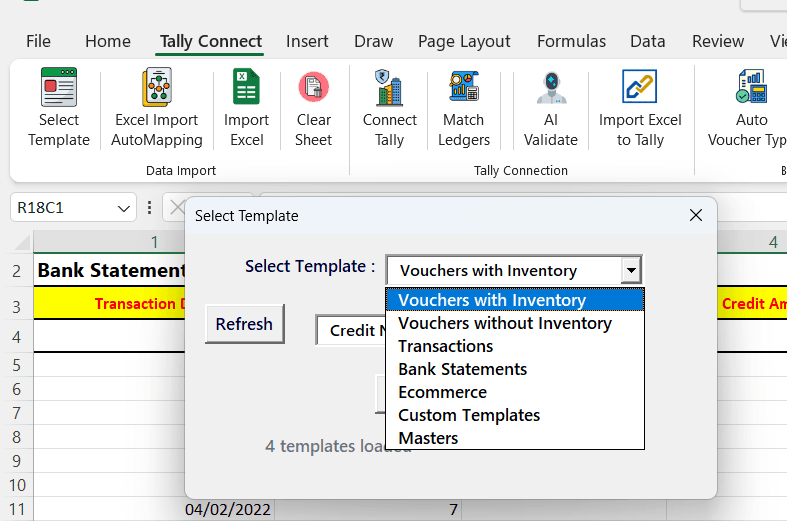Switch to the Formulas ribbon tab
This screenshot has width=787, height=521.
tap(571, 41)
